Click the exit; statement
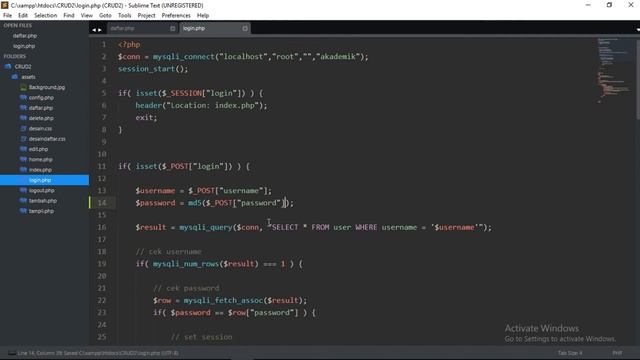Screen dimensions: 640x360 tap(146, 118)
